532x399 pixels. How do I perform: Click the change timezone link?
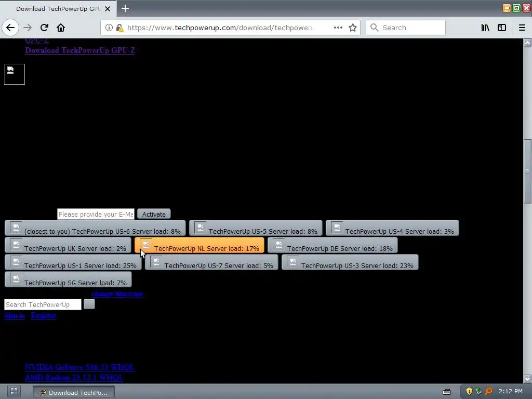pos(117,294)
